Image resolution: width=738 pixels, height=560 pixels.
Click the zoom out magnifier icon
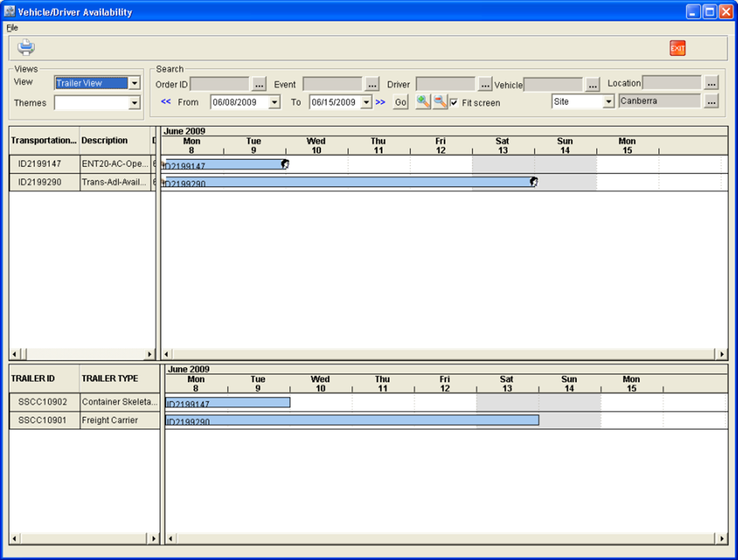click(x=440, y=102)
